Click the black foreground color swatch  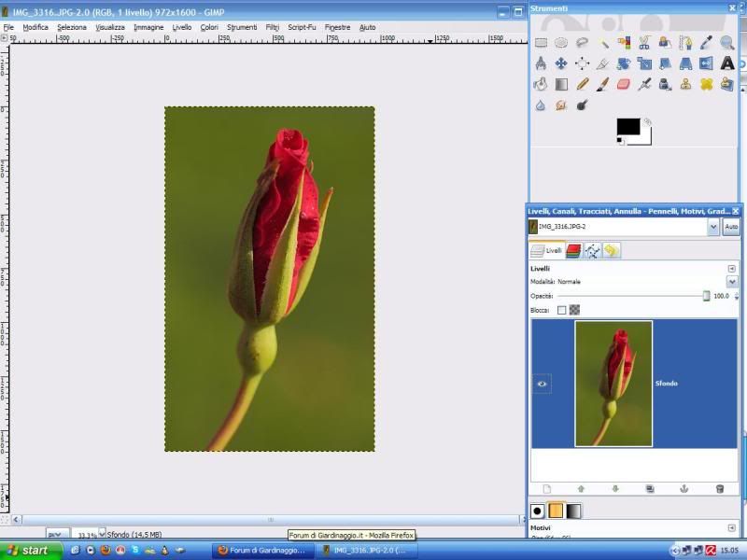pos(627,127)
